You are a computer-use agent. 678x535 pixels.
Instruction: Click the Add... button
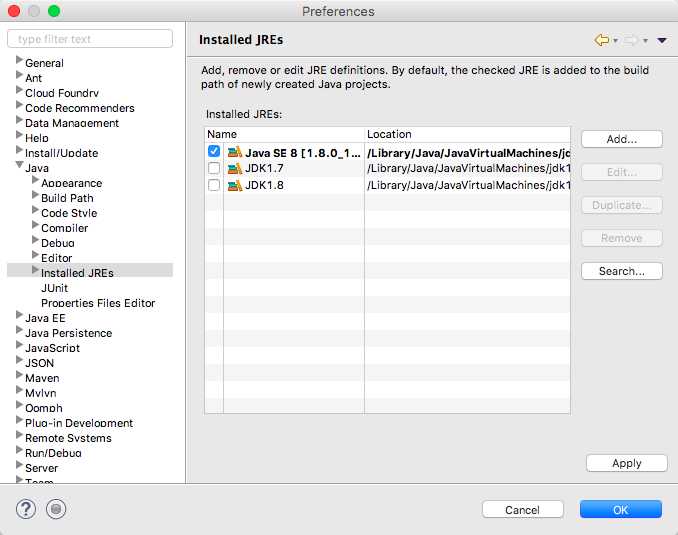pos(622,139)
